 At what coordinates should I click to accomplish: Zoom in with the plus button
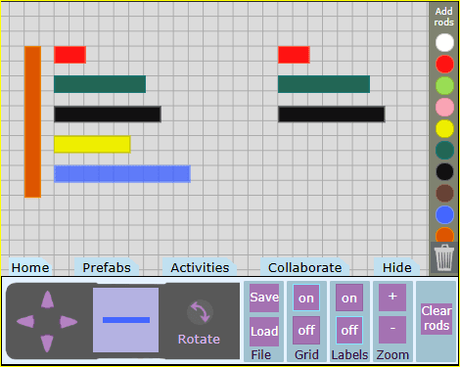point(392,297)
